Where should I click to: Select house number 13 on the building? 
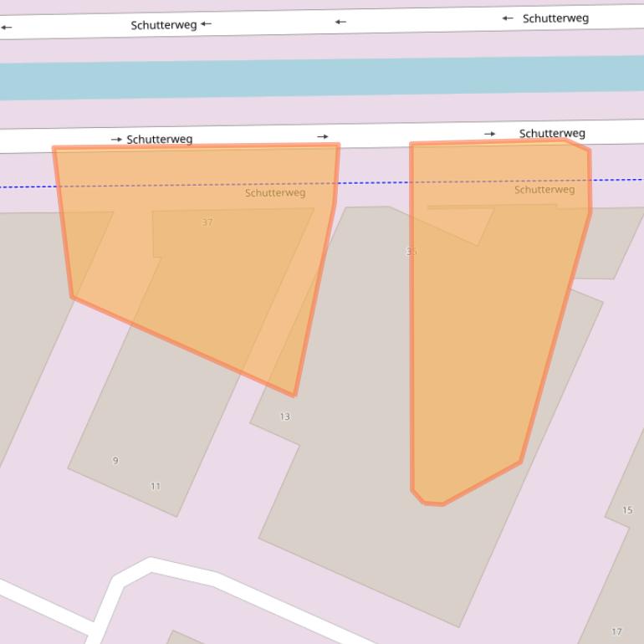(284, 417)
